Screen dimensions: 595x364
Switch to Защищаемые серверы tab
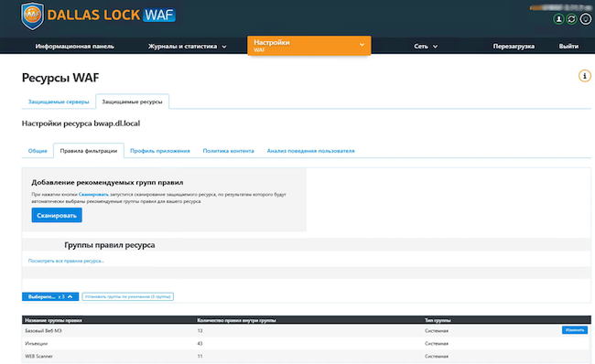tap(59, 102)
